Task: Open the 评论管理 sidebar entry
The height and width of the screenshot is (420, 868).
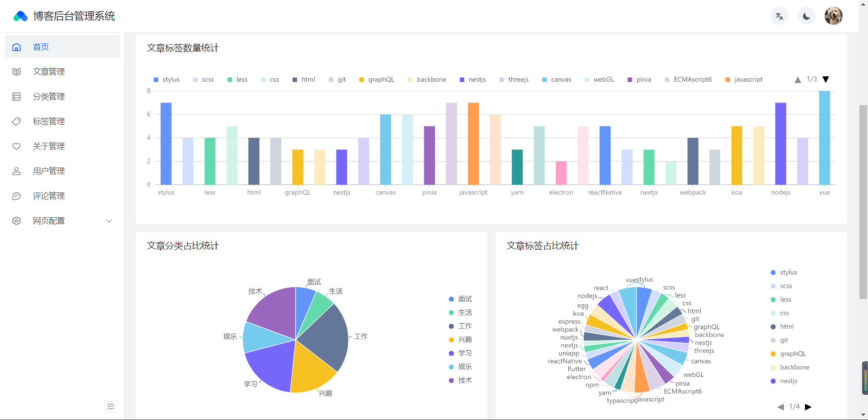Action: point(62,196)
